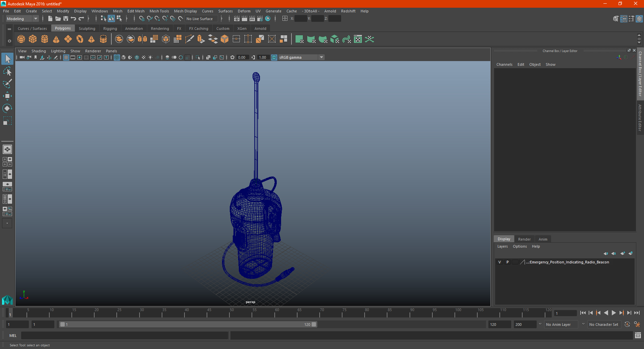
Task: Click the Undo arrow icon
Action: (73, 19)
